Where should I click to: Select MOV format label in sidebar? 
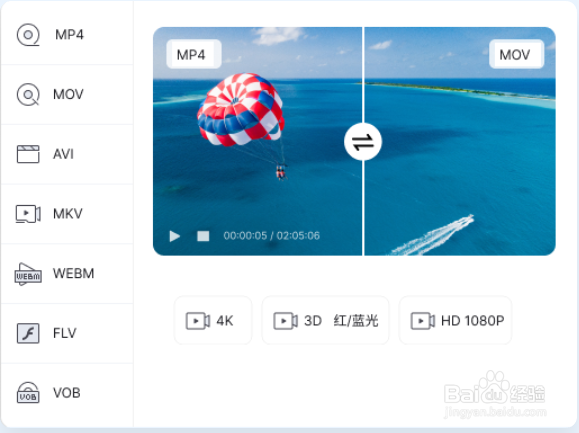point(68,94)
